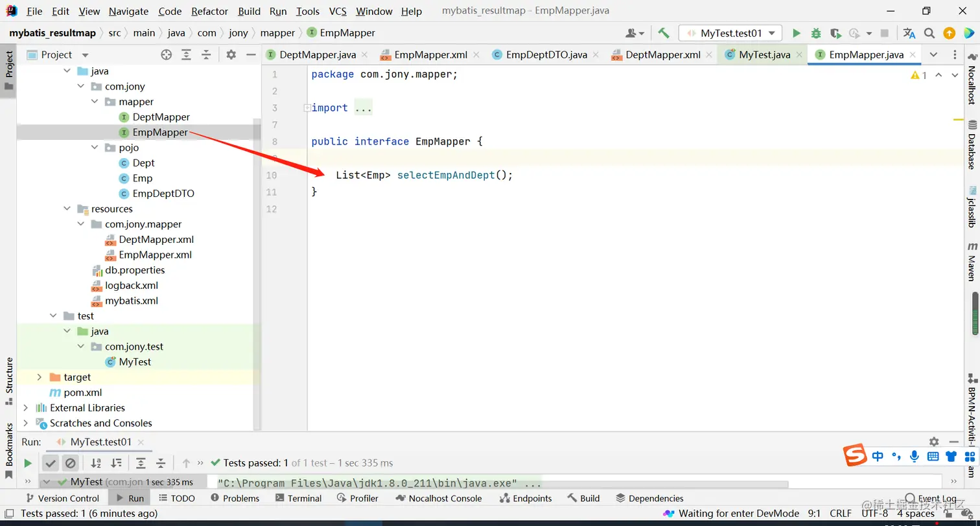Show the hidden editor tabs dropdown chevron

click(x=933, y=55)
